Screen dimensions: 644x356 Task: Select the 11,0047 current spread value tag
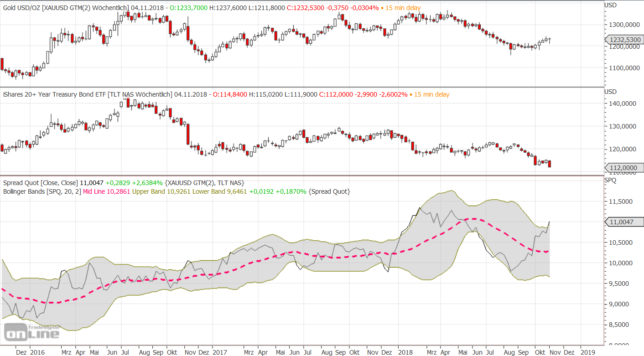(x=624, y=222)
